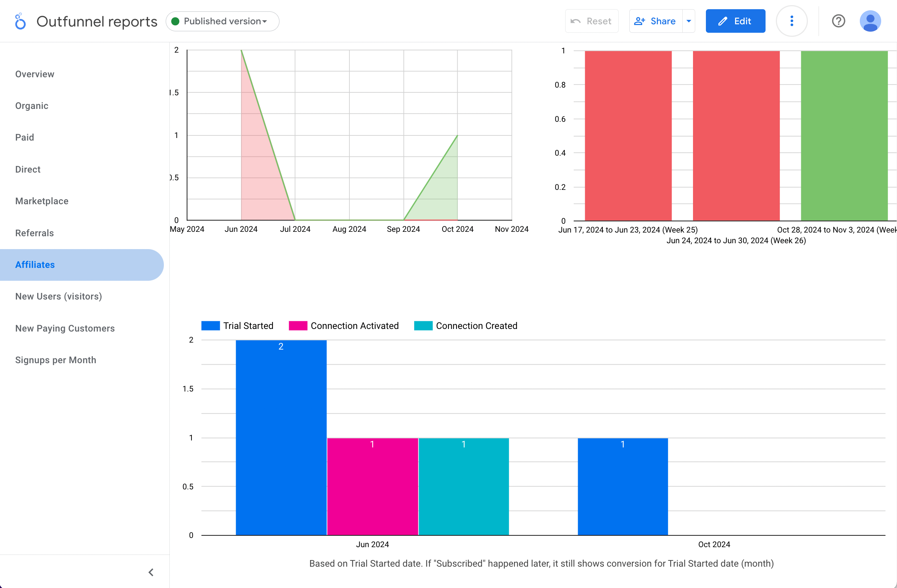This screenshot has width=897, height=588.
Task: Click the user profile avatar icon
Action: click(871, 21)
